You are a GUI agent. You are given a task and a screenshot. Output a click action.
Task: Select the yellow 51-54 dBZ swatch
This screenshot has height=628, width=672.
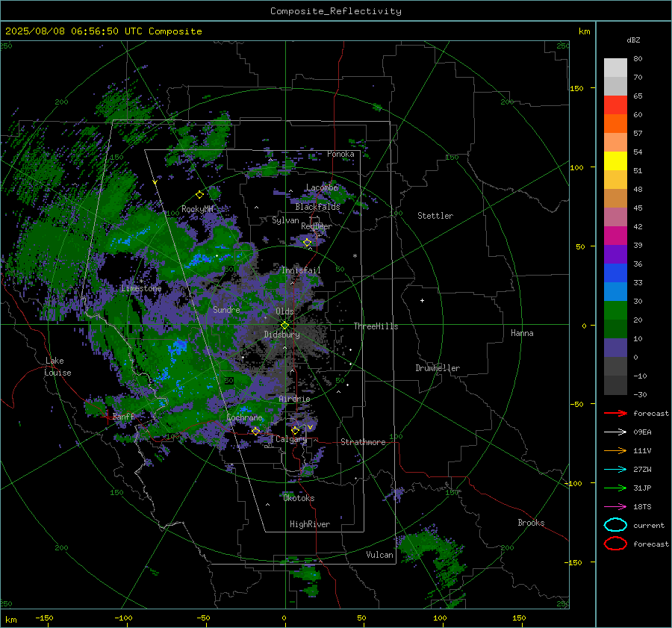coord(615,161)
